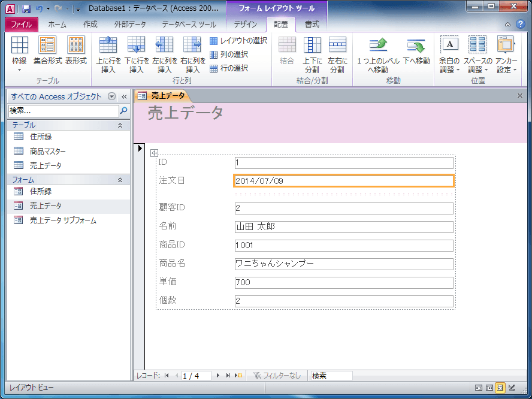Open the navigation pane category dropdown
Viewport: 532px width, 399px height.
pyautogui.click(x=111, y=96)
